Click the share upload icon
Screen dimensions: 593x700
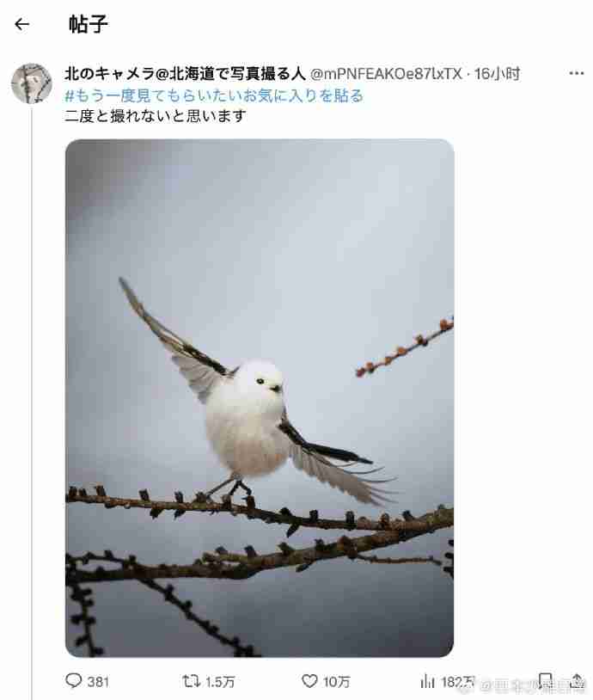(576, 681)
